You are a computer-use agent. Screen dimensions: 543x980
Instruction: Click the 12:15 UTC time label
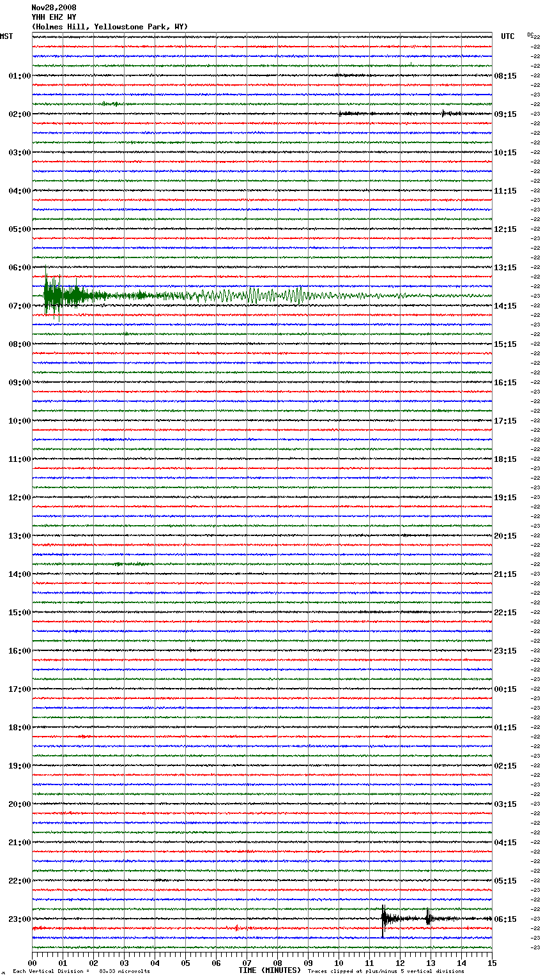[x=505, y=229]
